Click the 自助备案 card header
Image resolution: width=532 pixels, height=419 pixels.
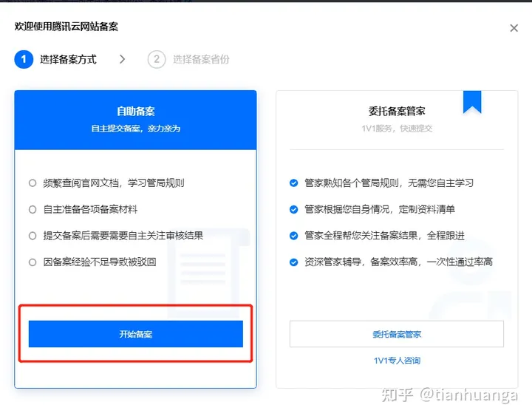pyautogui.click(x=135, y=120)
